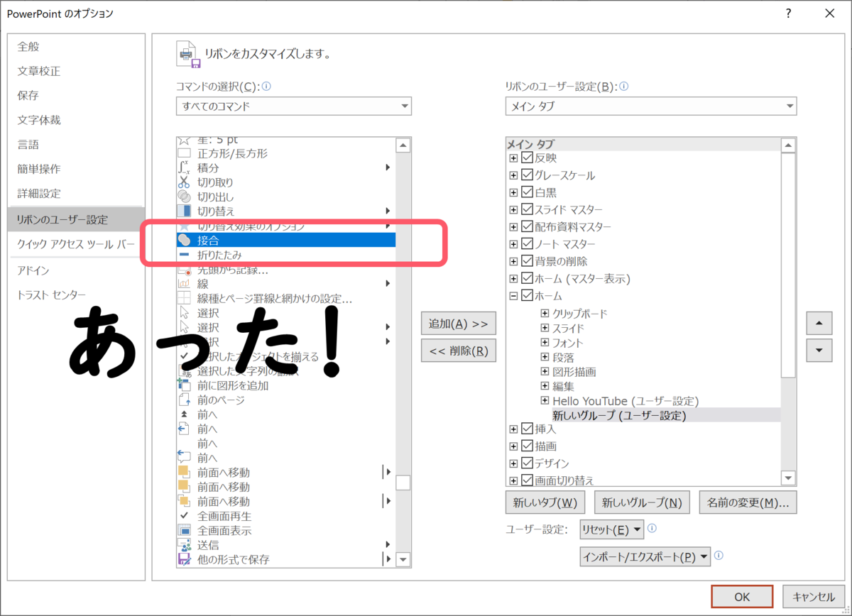Select the 折りたたみ command icon

pos(184,254)
